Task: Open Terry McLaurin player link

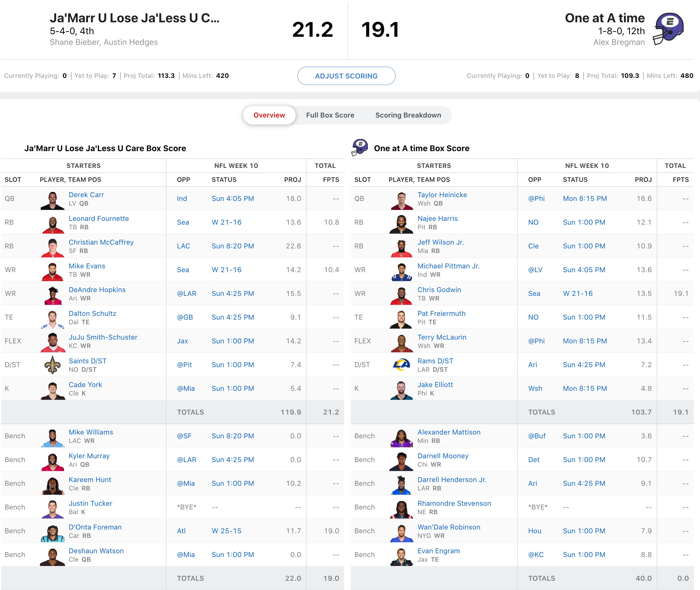Action: (441, 337)
